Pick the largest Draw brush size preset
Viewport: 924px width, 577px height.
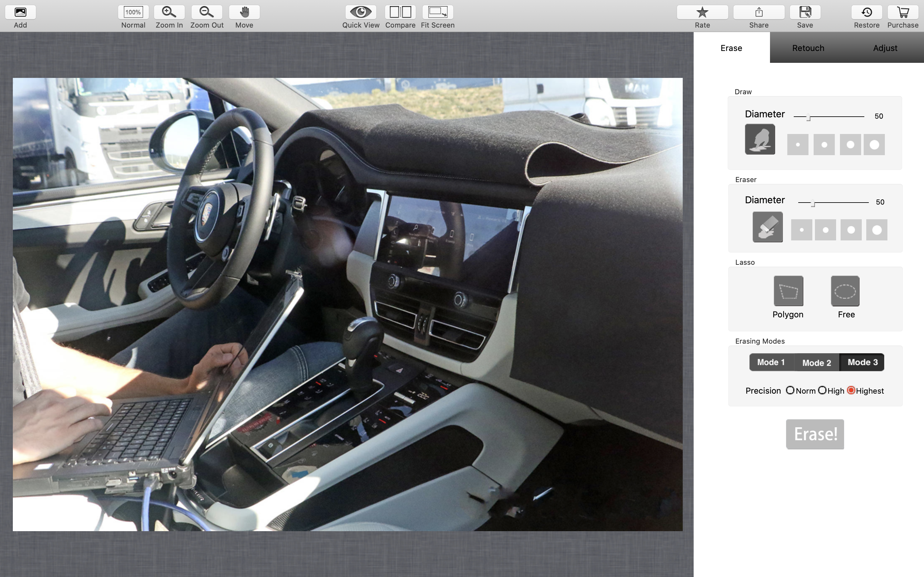coord(874,145)
